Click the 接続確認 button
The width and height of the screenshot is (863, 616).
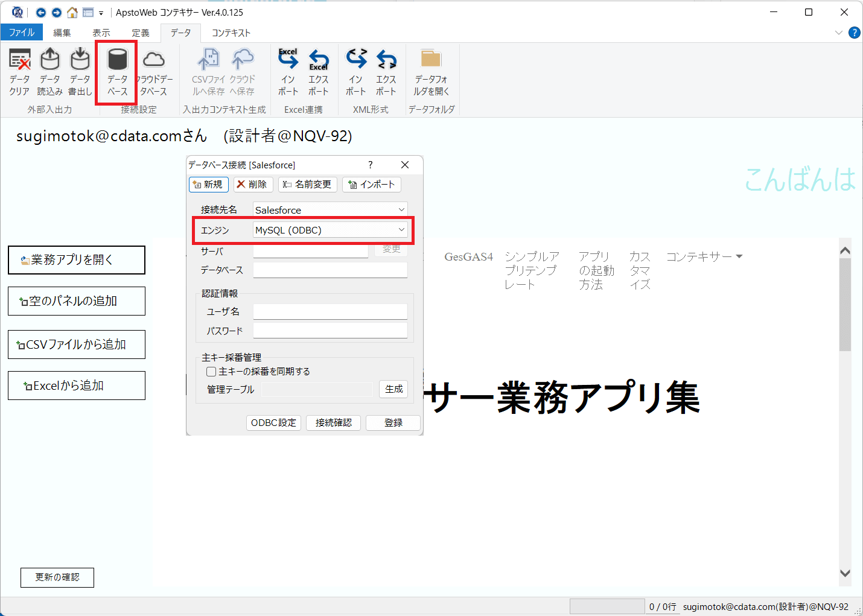point(333,423)
